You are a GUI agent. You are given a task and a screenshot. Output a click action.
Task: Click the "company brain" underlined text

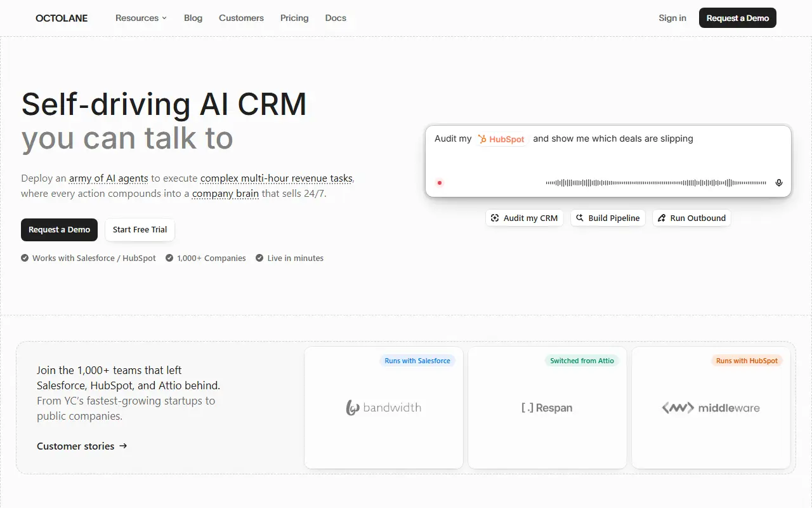[x=225, y=194]
